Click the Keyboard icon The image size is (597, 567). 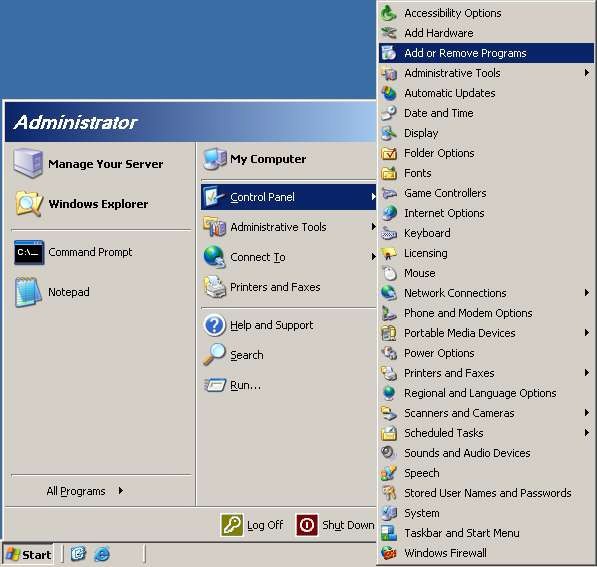coord(389,233)
